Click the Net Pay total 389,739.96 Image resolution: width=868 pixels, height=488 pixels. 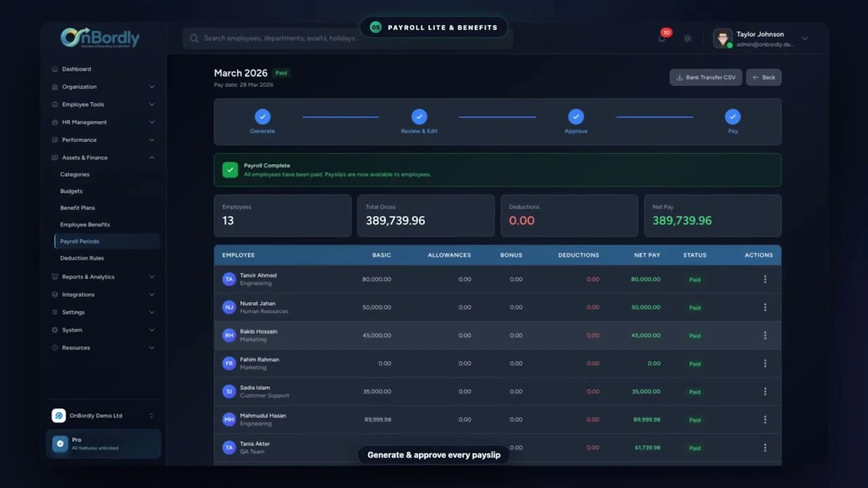(x=682, y=221)
